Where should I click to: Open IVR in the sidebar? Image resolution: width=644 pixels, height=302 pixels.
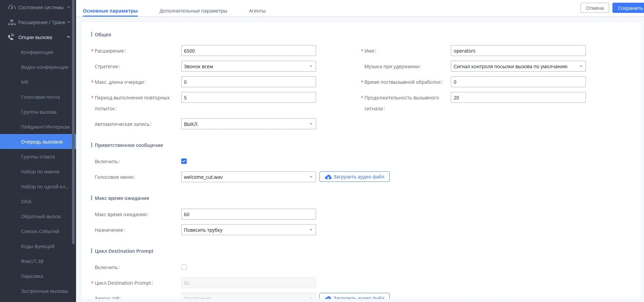click(x=24, y=82)
